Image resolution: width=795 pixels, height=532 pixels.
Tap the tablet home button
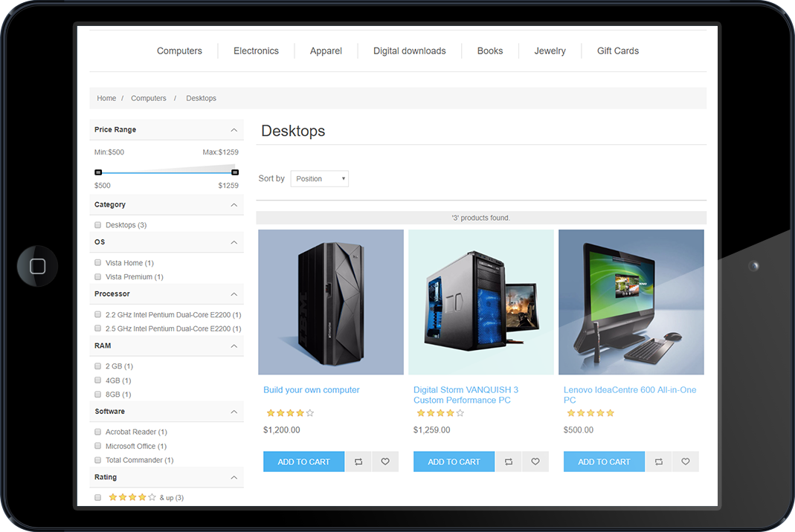(x=37, y=266)
